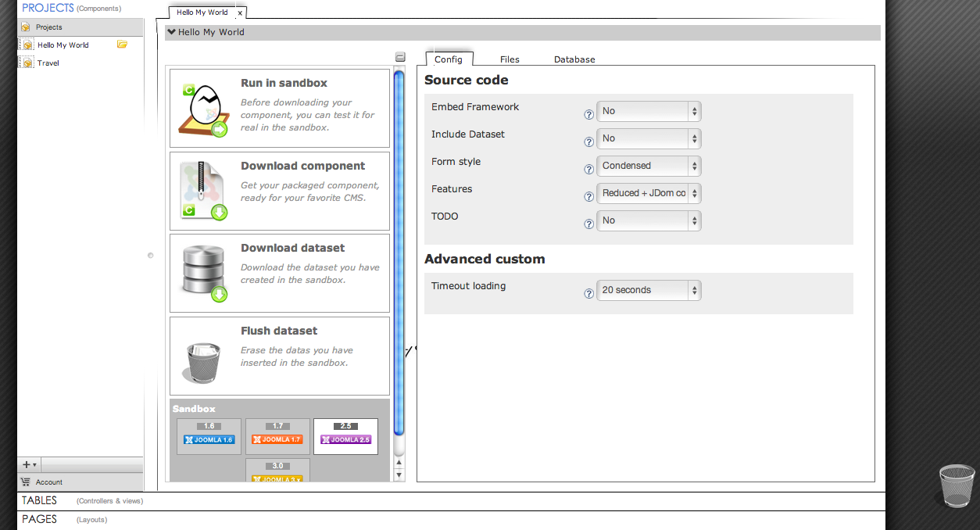Screen dimensions: 980x530
Task: Click the Download dataset title
Action: click(x=293, y=248)
